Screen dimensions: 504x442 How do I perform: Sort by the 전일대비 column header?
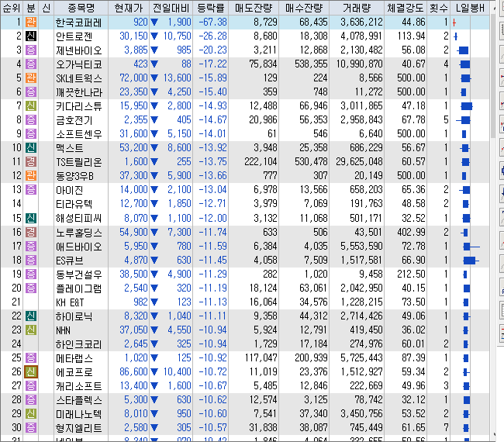tap(171, 8)
